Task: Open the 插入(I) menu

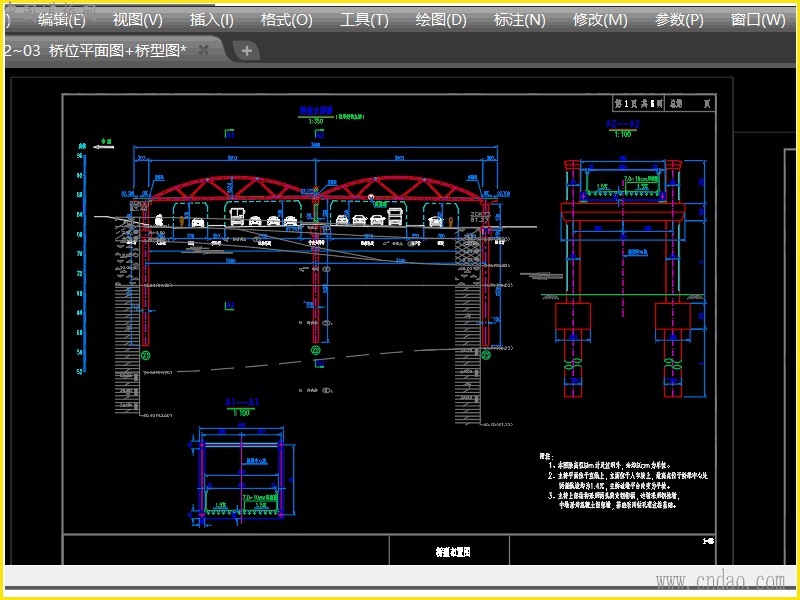Action: (212, 20)
